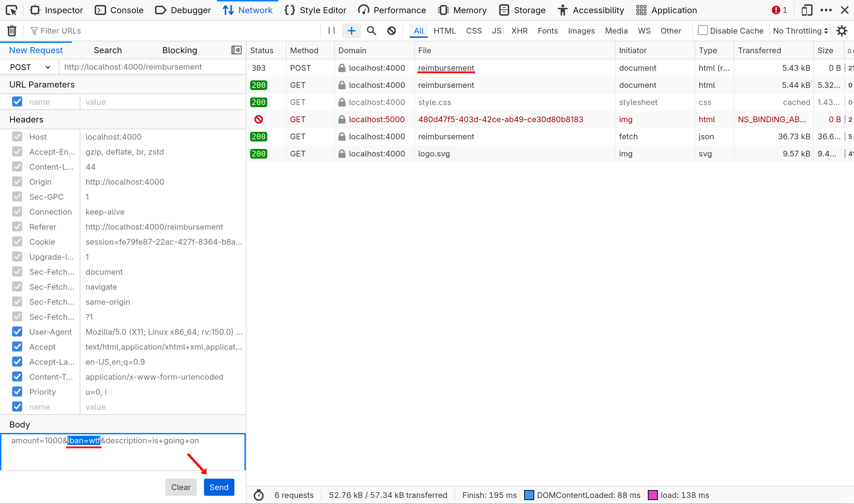
Task: Uncheck the User-Agent header checkbox
Action: pyautogui.click(x=17, y=332)
